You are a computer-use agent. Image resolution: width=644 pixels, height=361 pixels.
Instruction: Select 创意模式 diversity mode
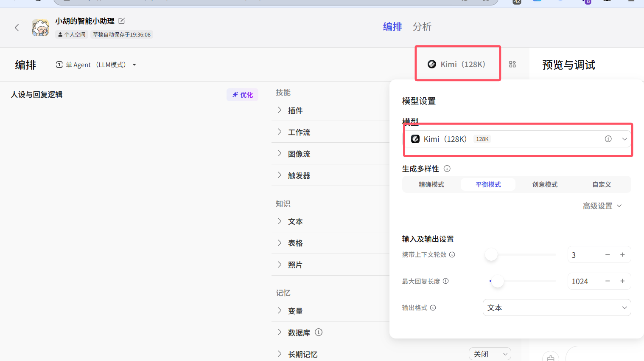point(545,184)
